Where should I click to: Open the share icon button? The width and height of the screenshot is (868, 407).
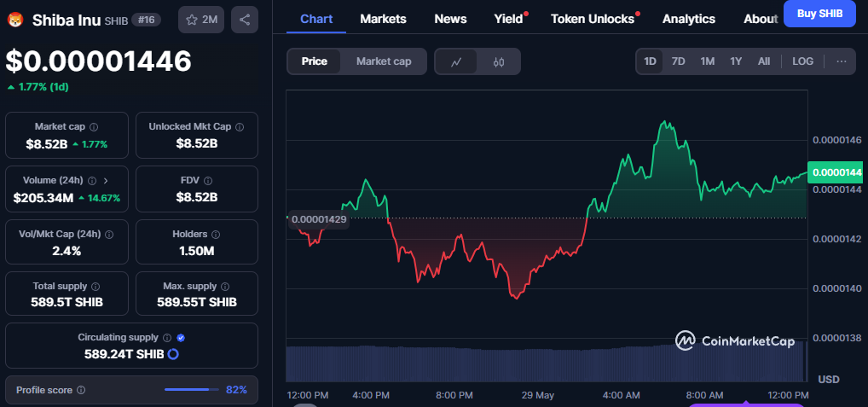245,20
